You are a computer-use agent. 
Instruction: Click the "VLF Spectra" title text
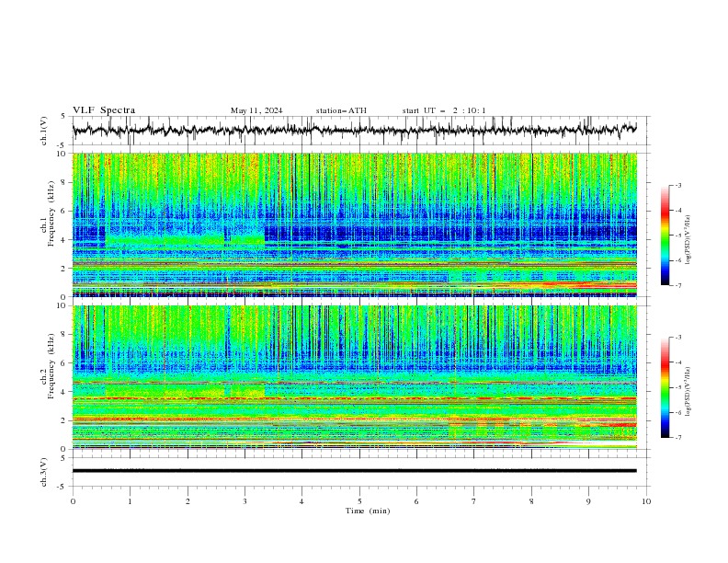(x=104, y=110)
